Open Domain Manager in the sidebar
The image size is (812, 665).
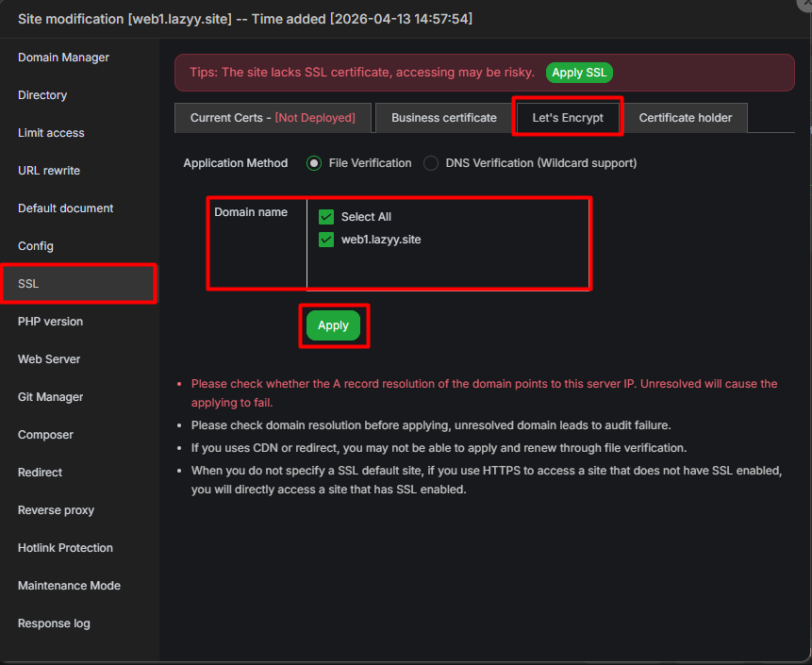(63, 58)
